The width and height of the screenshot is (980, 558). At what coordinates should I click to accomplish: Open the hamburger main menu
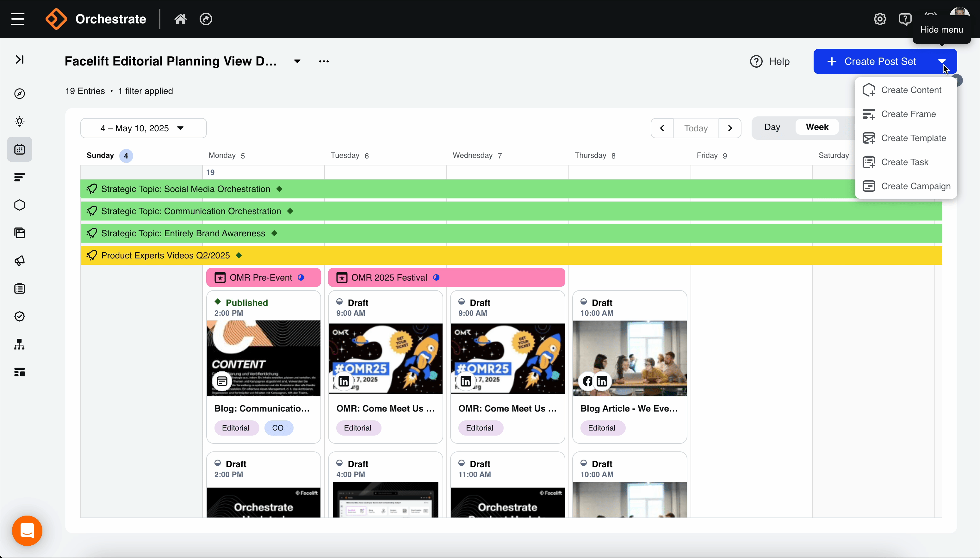tap(18, 19)
